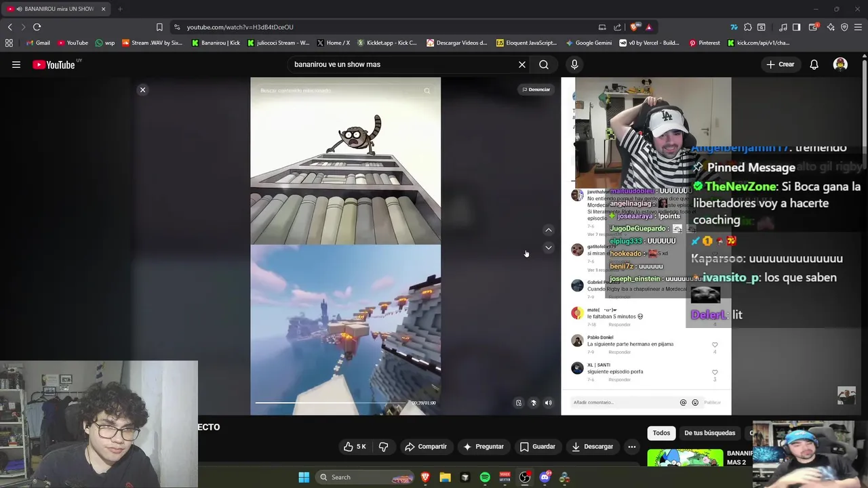Reply to Pablo Daniel's comment
Screen dimensions: 868x488
click(x=619, y=352)
